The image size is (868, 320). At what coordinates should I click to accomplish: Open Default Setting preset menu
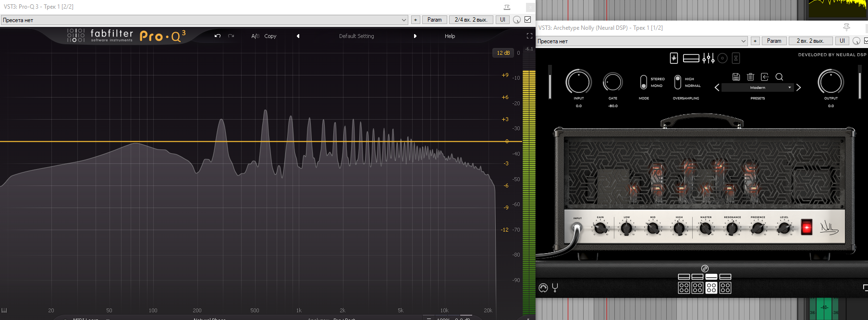tap(356, 36)
